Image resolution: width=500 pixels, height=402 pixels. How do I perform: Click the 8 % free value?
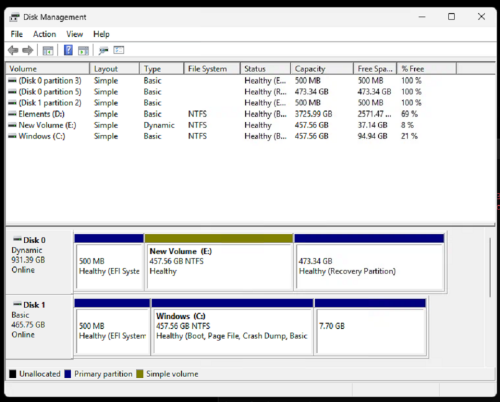(x=407, y=125)
